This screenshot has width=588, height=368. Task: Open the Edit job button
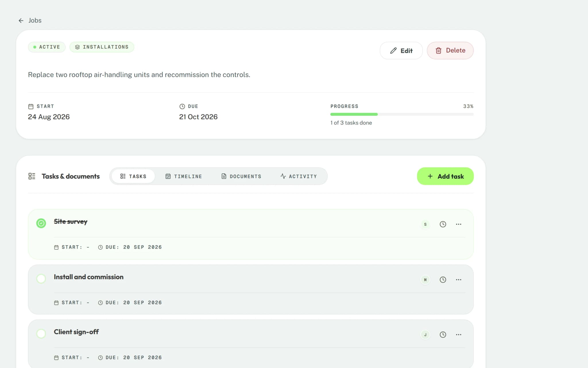[401, 51]
